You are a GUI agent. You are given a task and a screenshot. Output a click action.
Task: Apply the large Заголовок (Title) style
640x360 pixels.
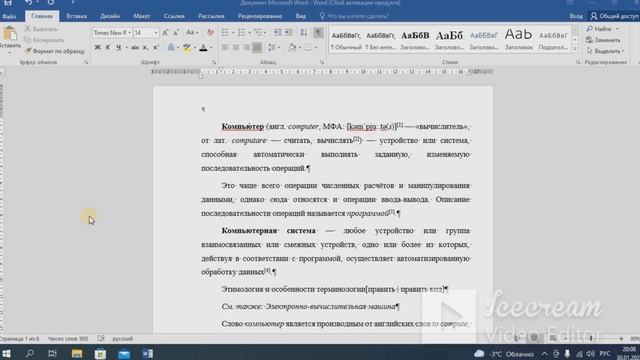point(519,40)
